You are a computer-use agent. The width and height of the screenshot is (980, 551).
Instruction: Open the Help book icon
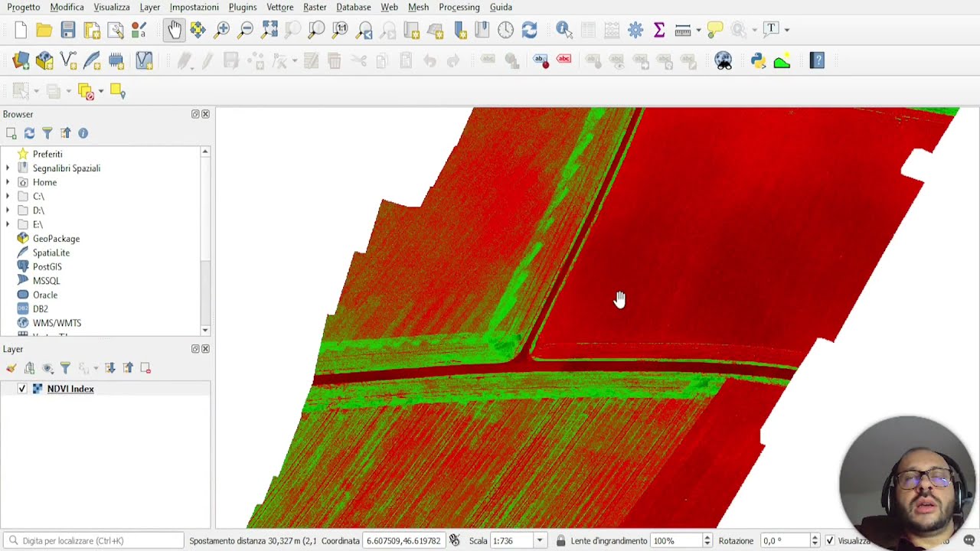[x=817, y=60]
